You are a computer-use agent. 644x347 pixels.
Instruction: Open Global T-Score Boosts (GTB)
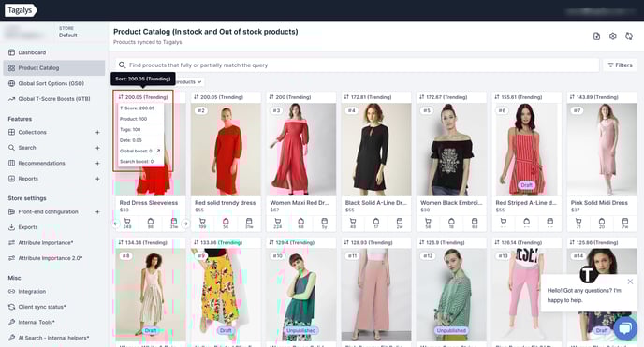point(53,99)
